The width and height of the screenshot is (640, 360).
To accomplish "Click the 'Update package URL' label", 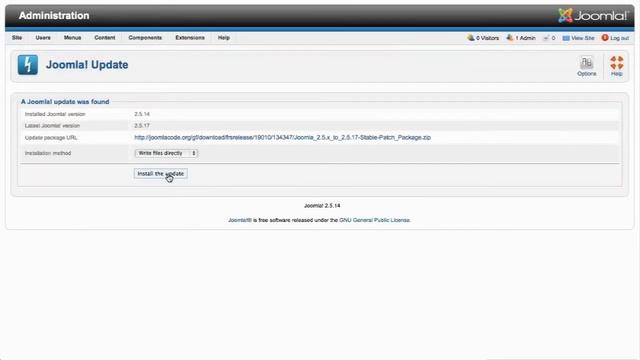I will tap(51, 138).
